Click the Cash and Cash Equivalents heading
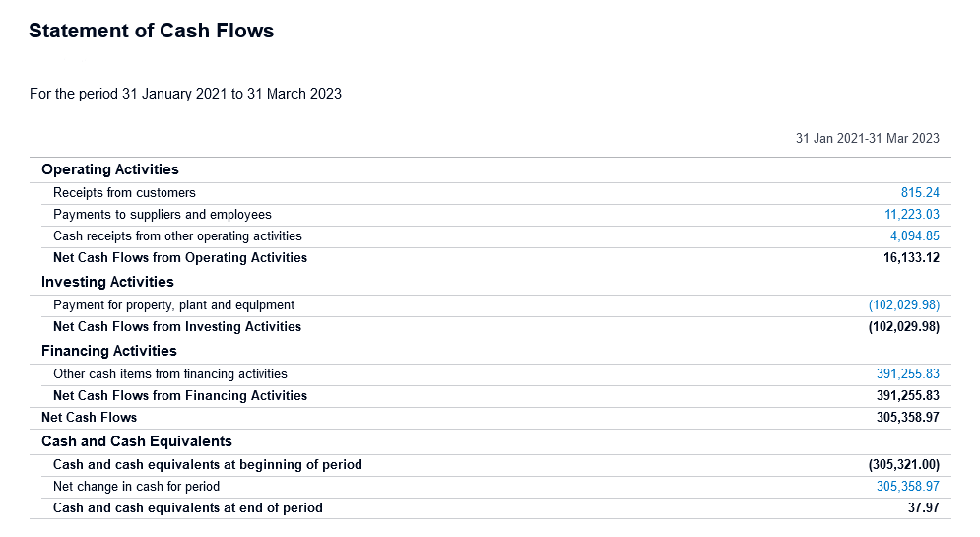This screenshot has height=537, width=980. pyautogui.click(x=137, y=441)
